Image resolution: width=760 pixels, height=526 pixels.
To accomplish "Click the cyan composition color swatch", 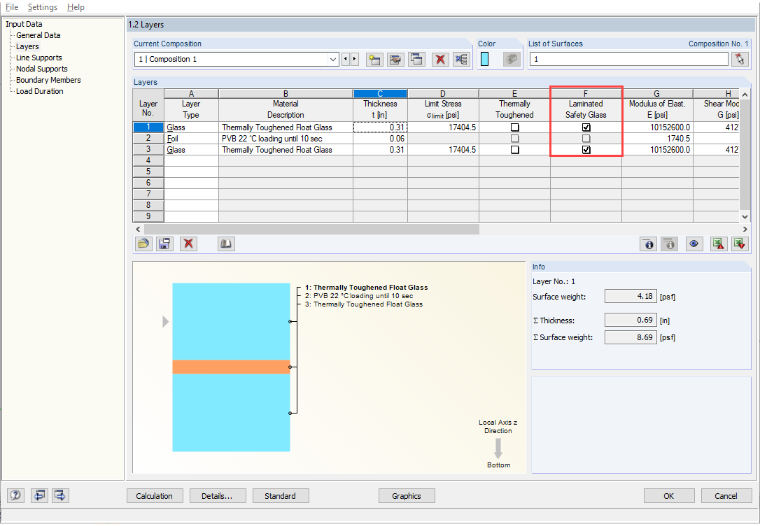I will (x=484, y=59).
